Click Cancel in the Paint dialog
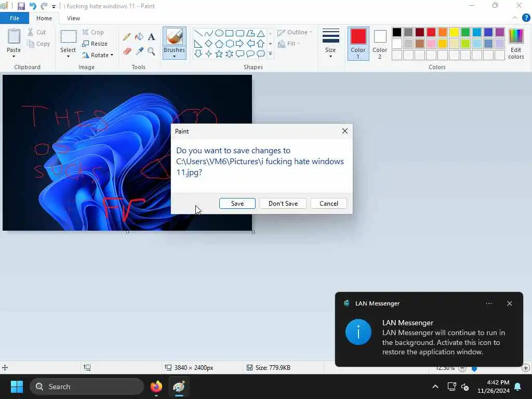Image resolution: width=532 pixels, height=399 pixels. point(329,204)
